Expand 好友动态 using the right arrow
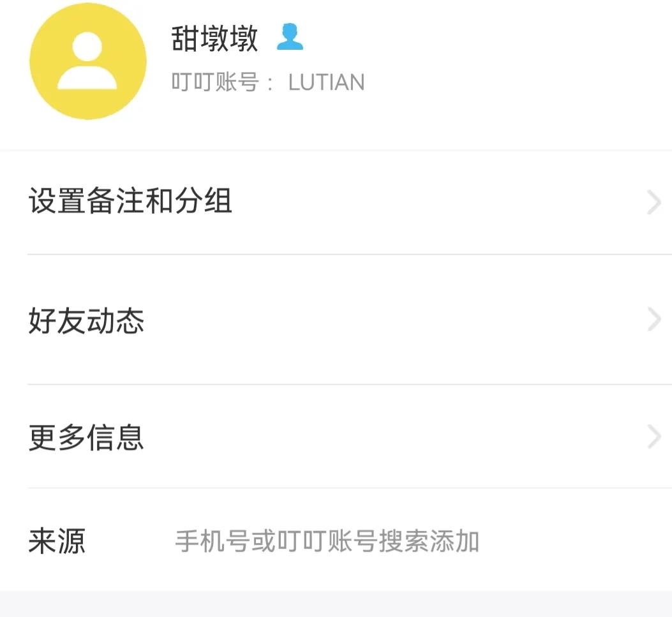 coord(652,319)
